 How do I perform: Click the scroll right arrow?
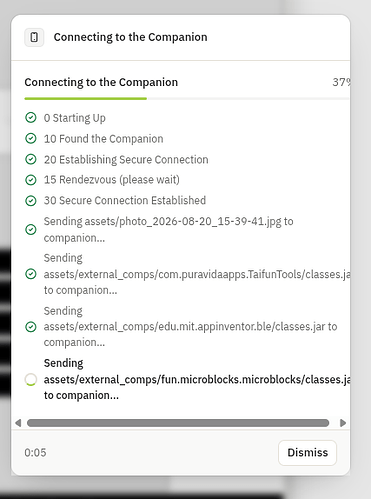(x=343, y=423)
